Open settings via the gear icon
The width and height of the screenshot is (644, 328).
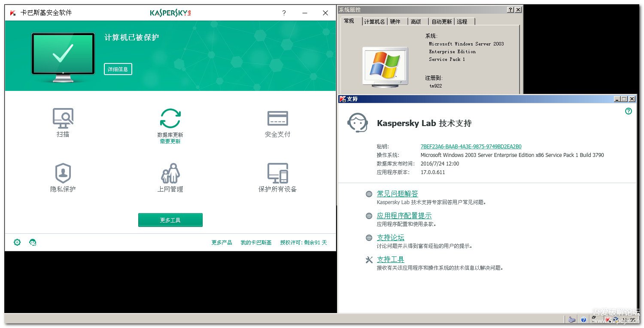coord(17,242)
